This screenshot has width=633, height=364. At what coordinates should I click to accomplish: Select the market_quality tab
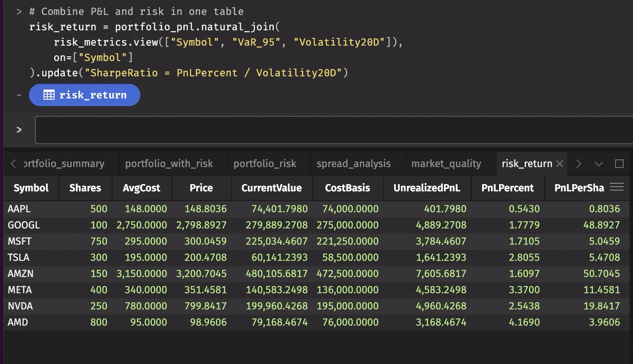tap(446, 164)
